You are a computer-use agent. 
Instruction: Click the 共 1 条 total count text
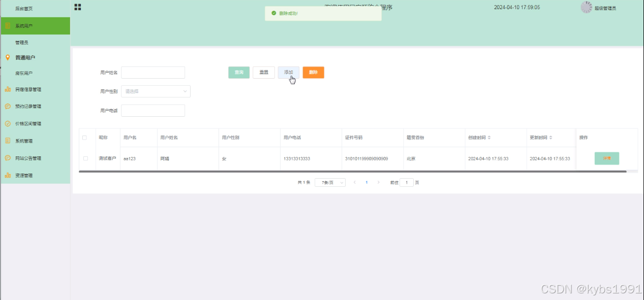tap(304, 182)
